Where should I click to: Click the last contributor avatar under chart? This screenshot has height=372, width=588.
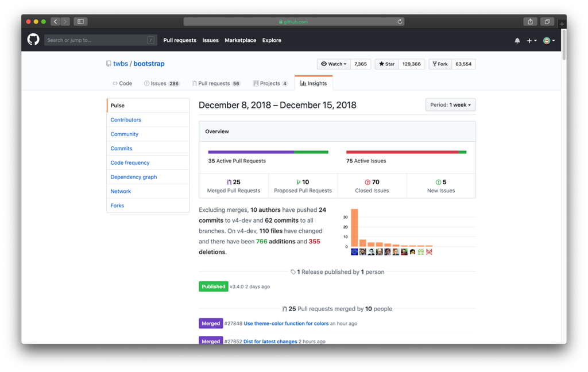click(429, 252)
